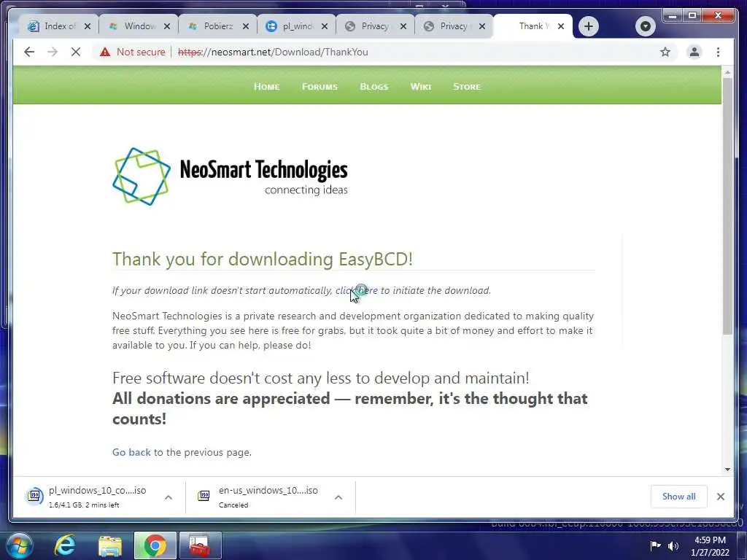Click the Go back link

coord(131,452)
